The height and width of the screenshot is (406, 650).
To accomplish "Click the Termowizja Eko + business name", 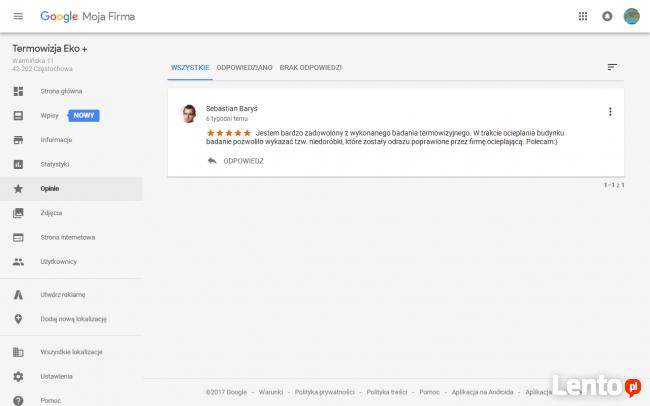I will click(x=50, y=49).
